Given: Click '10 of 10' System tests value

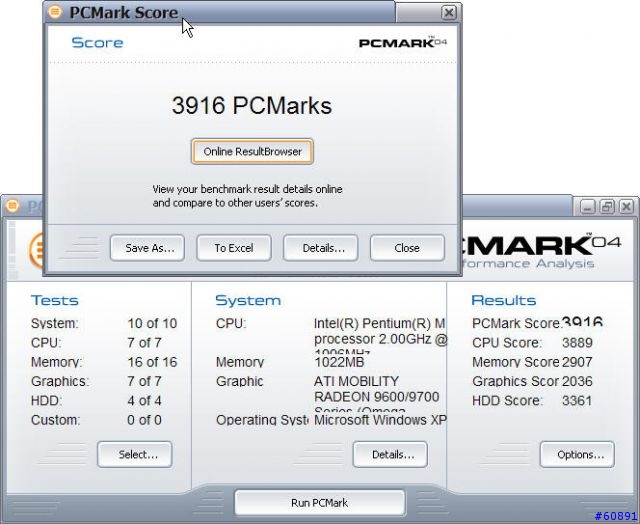Looking at the screenshot, I should (152, 323).
